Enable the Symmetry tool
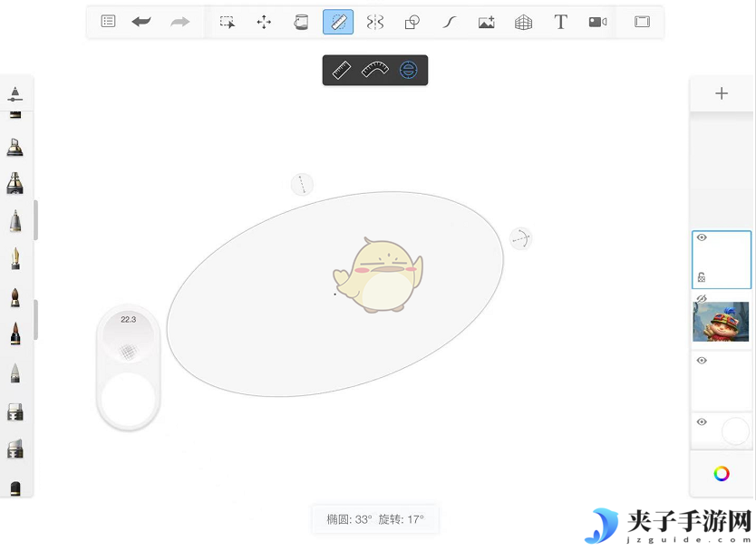The image size is (756, 551). [375, 22]
